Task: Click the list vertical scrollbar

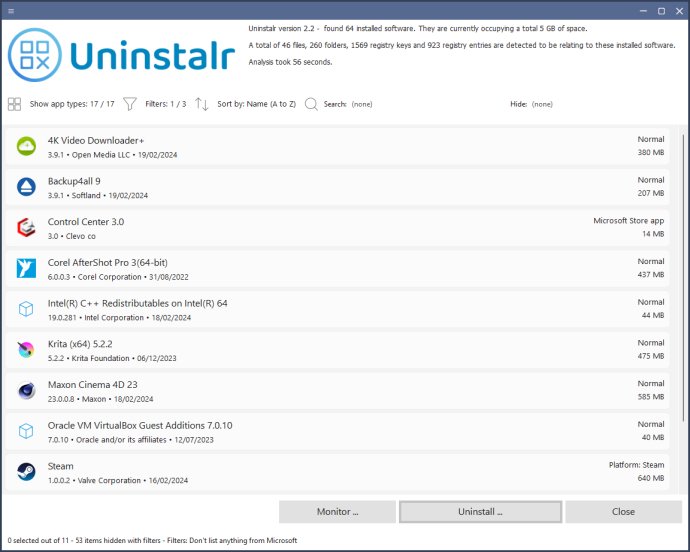Action: (x=683, y=277)
